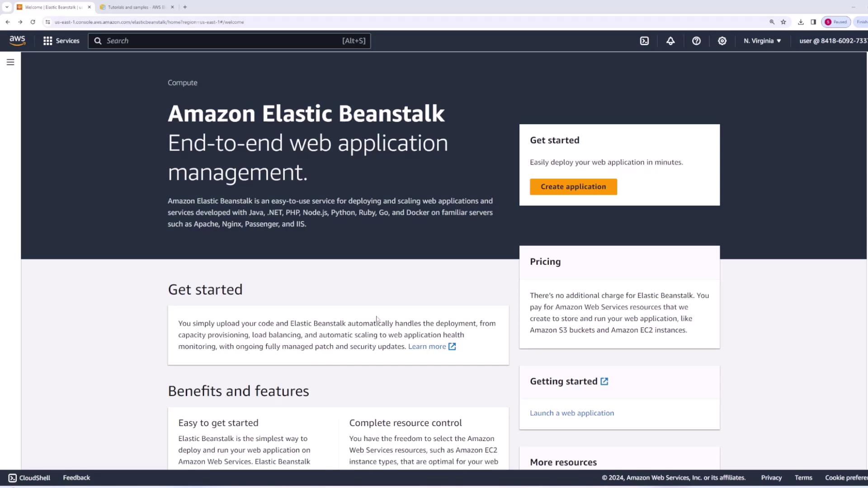The image size is (868, 488).
Task: Open Launch a web application link
Action: [x=571, y=413]
